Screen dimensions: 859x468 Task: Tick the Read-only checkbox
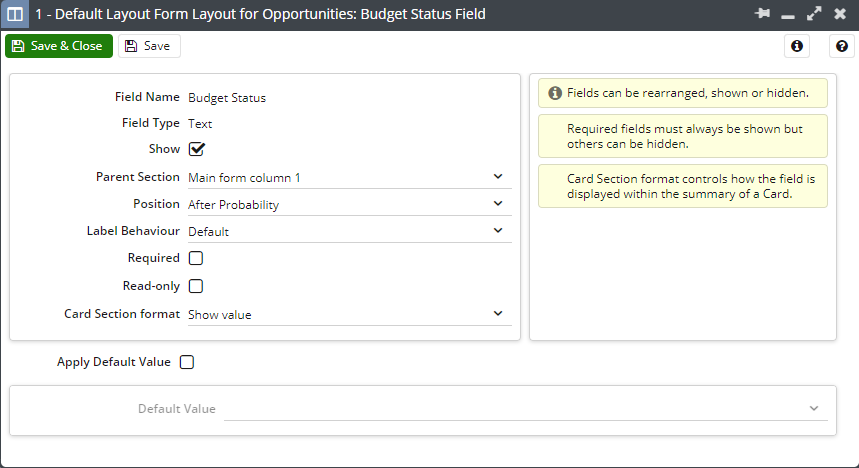coord(196,286)
